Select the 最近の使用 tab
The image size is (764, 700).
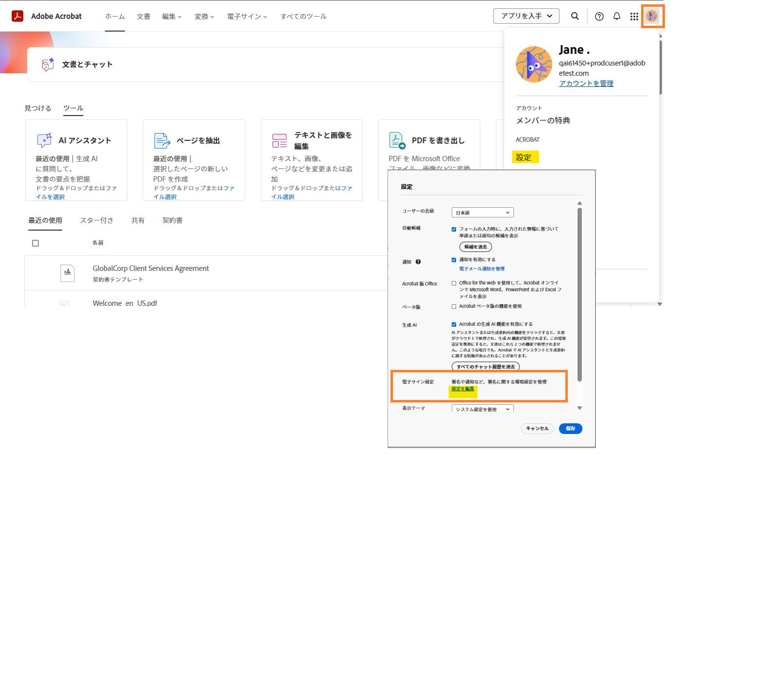[45, 220]
